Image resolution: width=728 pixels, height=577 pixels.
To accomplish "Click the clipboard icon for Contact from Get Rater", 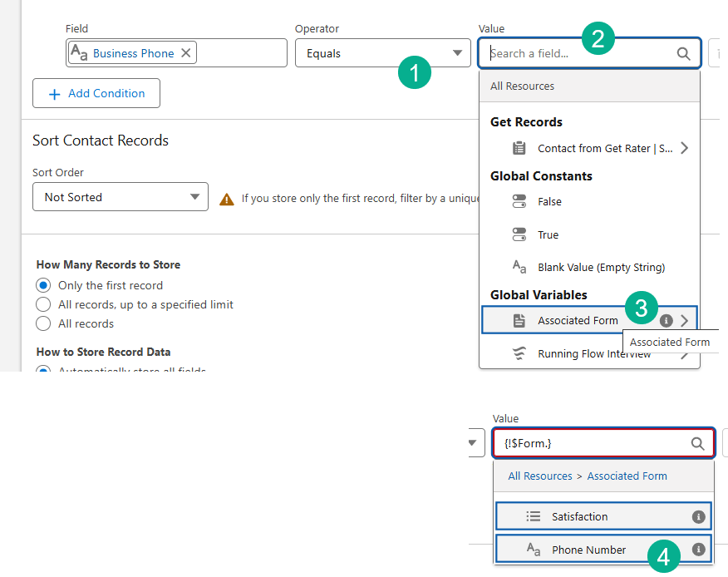I will pos(519,148).
